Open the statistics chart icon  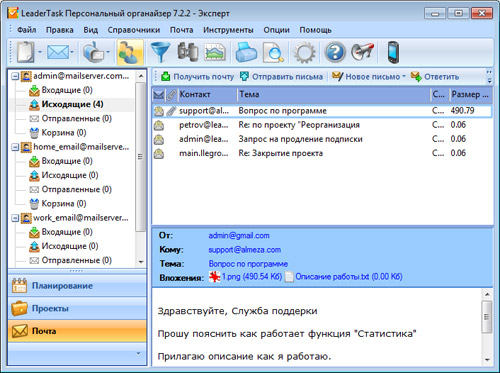click(215, 52)
